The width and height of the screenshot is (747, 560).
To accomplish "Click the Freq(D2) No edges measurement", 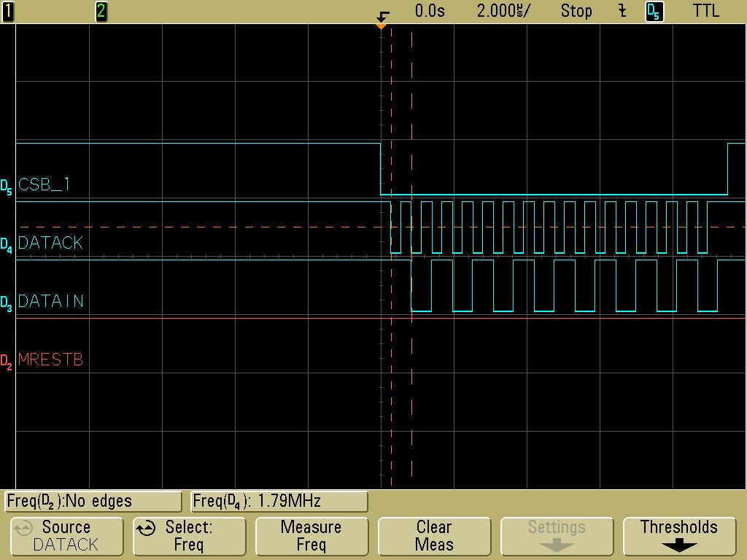I will (x=93, y=502).
